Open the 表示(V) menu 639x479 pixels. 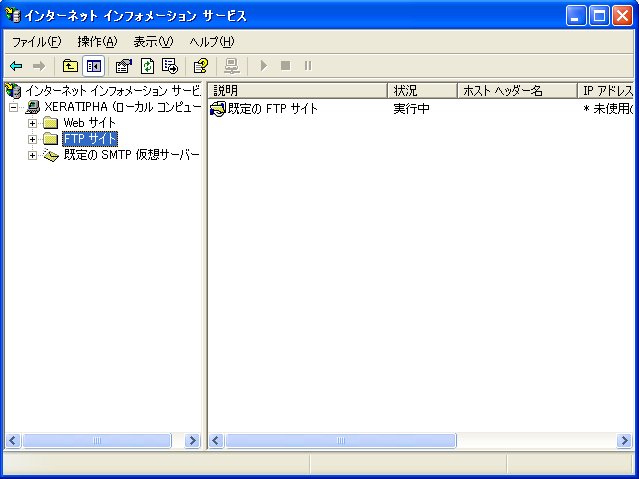tap(153, 41)
